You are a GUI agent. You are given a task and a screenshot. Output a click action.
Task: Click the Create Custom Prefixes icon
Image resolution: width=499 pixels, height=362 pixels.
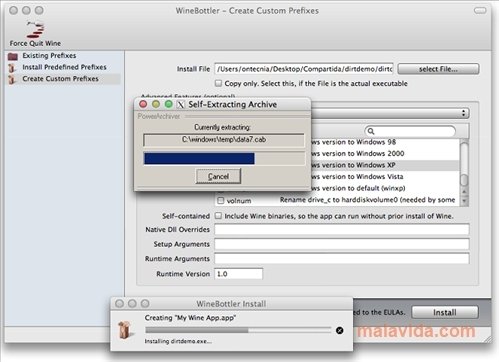pyautogui.click(x=12, y=80)
